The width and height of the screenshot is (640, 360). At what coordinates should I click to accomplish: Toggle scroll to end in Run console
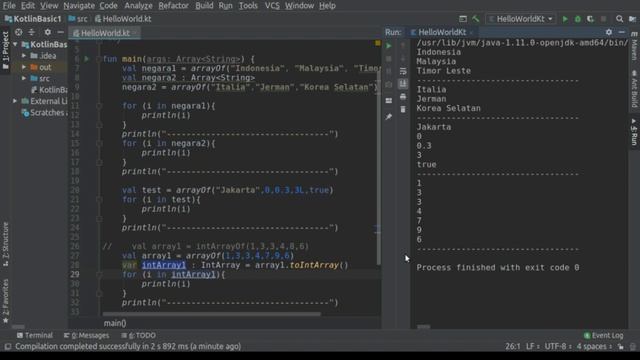click(x=403, y=84)
